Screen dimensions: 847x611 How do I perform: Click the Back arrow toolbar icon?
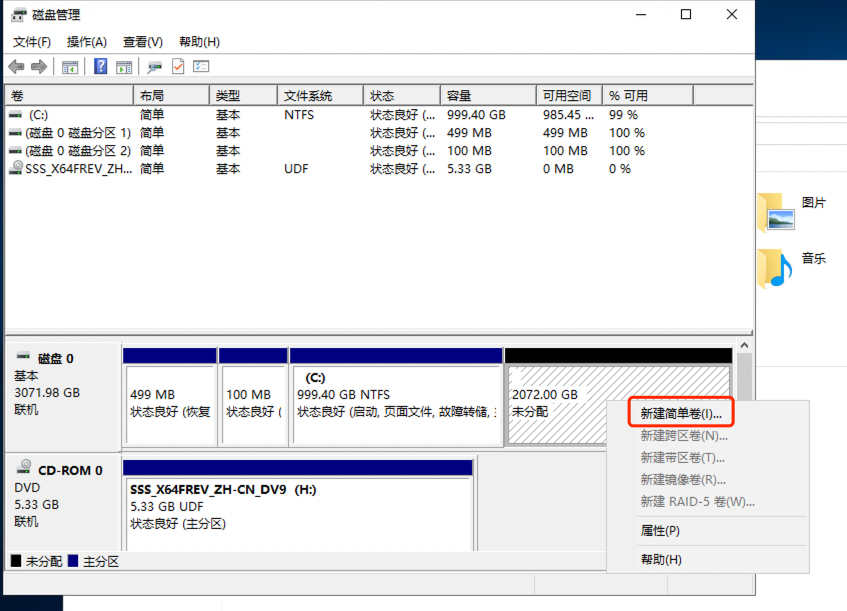(16, 67)
